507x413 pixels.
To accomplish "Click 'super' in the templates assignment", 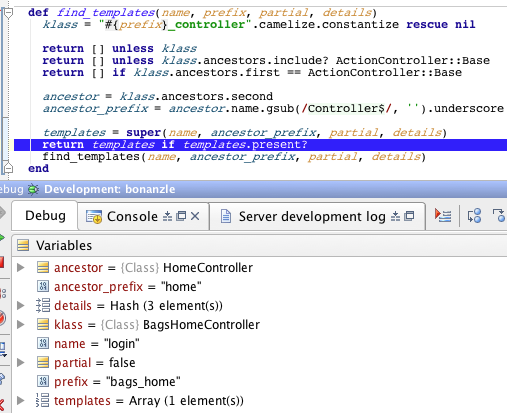I will [x=144, y=133].
